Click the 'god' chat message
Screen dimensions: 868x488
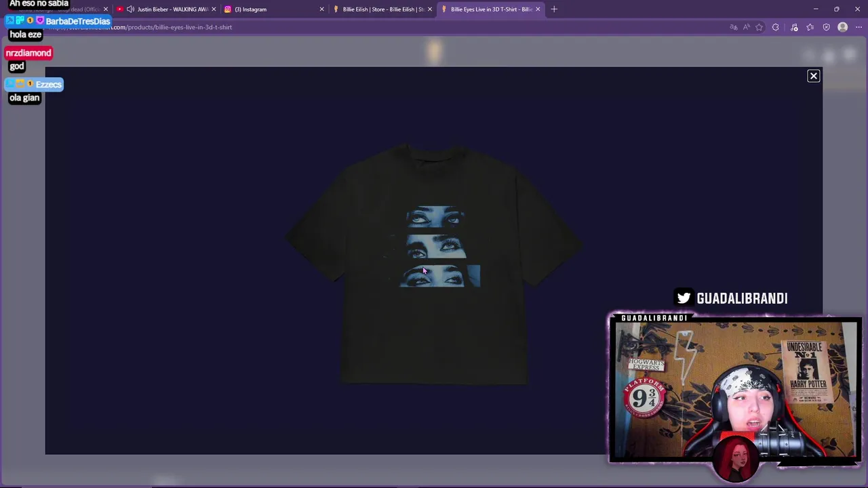pos(17,66)
